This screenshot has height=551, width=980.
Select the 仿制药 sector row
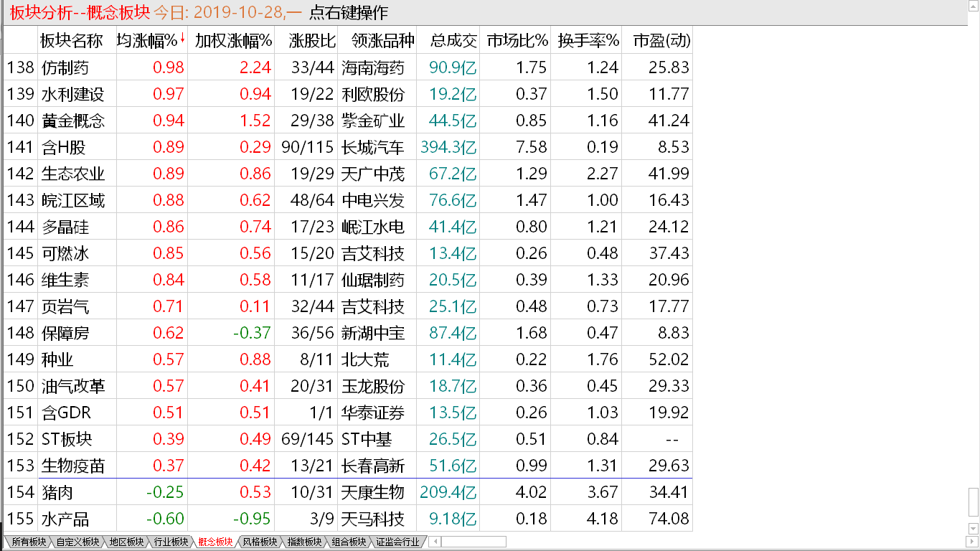coord(348,67)
